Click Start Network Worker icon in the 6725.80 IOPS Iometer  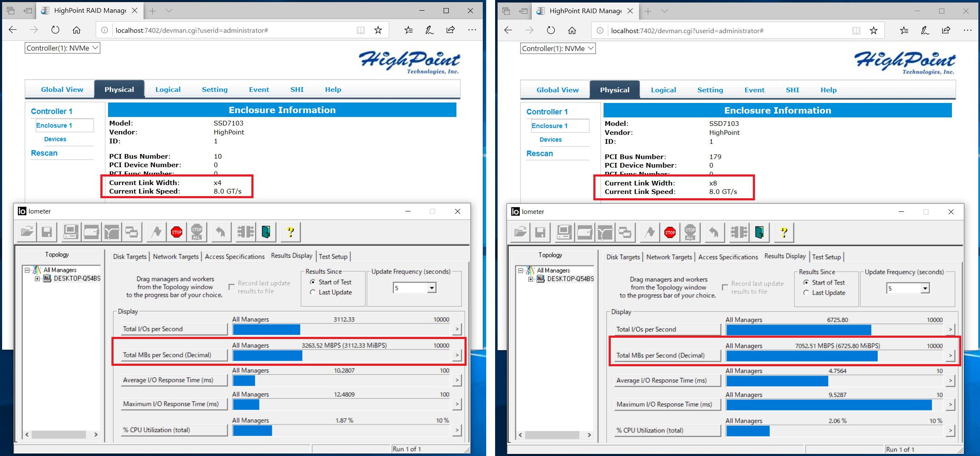click(605, 232)
